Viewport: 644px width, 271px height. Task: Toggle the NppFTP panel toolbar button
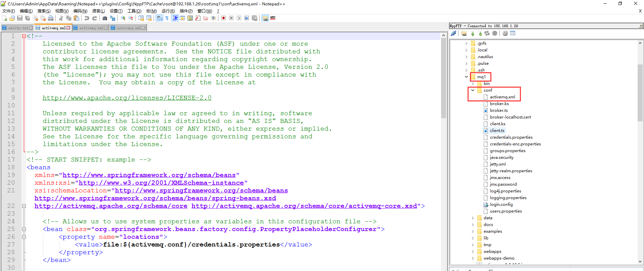(265, 18)
